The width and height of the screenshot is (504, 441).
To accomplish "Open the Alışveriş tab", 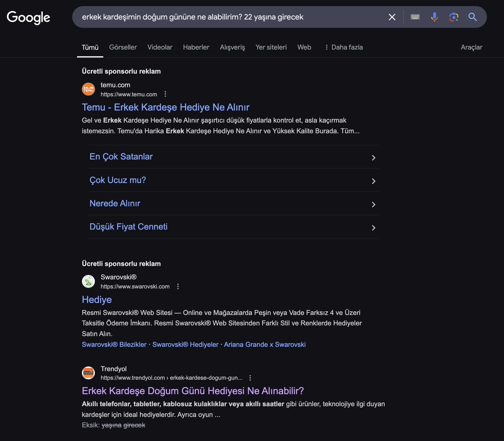I will pyautogui.click(x=232, y=47).
